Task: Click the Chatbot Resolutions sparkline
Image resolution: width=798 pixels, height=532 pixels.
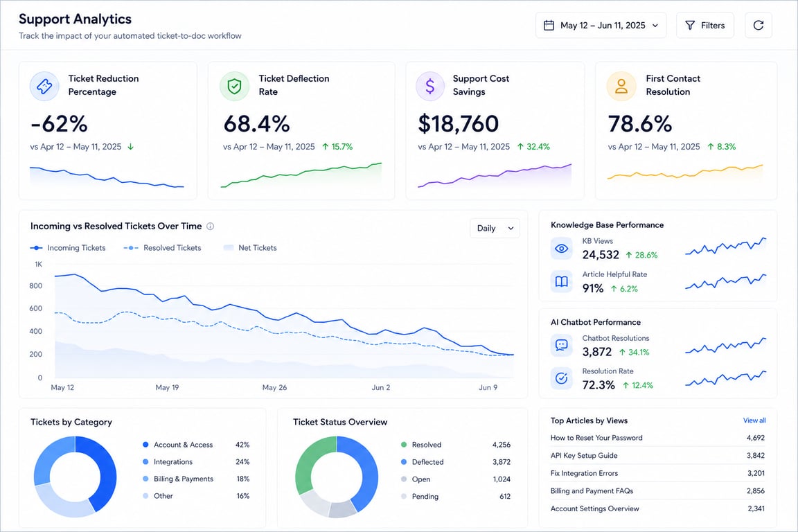Action: 726,345
